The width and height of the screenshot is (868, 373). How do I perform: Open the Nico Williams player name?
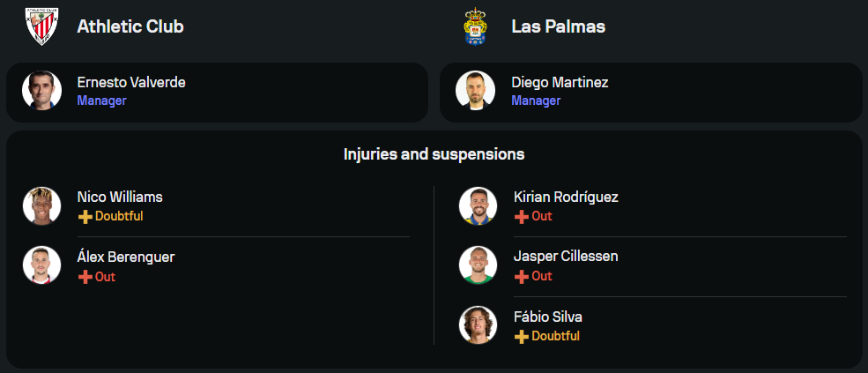pos(120,198)
